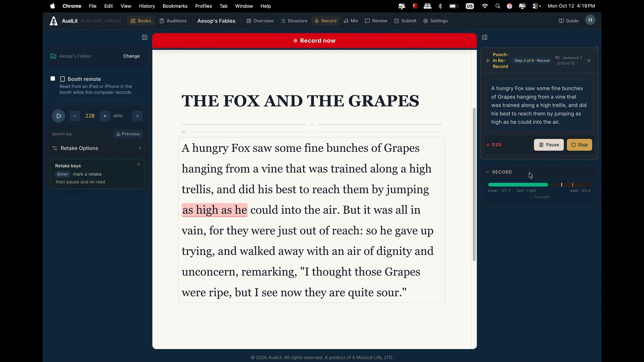Viewport: 644px width, 362px height.
Task: Go to the Structure tab
Action: click(294, 21)
